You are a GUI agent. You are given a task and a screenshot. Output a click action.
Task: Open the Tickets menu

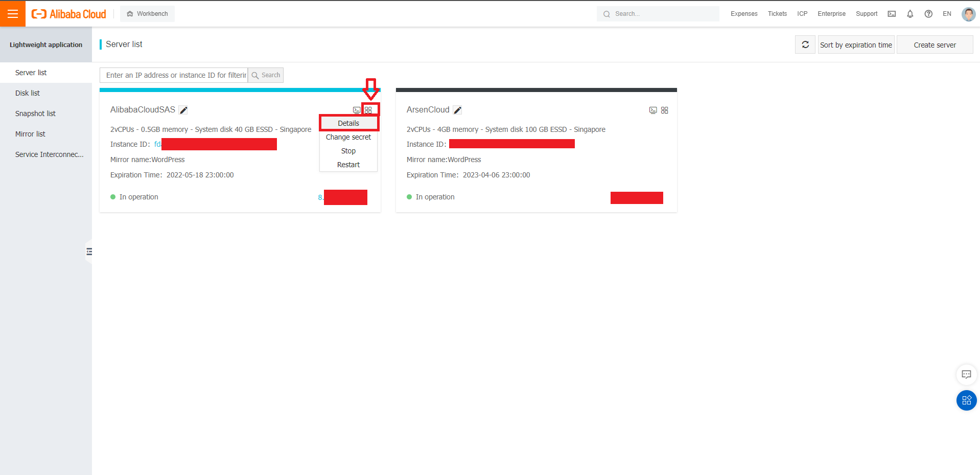coord(777,14)
